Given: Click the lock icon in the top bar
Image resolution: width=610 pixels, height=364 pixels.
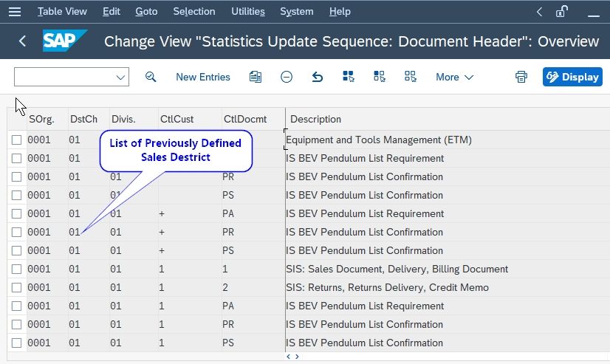Looking at the screenshot, I should [562, 12].
